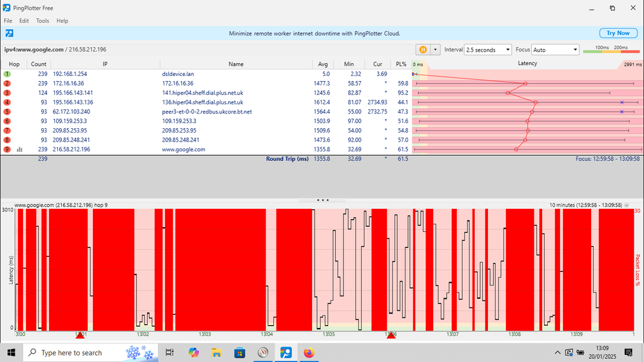Viewport: 644px width, 362px height.
Task: Click the PingPlotter logo in the banner
Action: [x=10, y=33]
